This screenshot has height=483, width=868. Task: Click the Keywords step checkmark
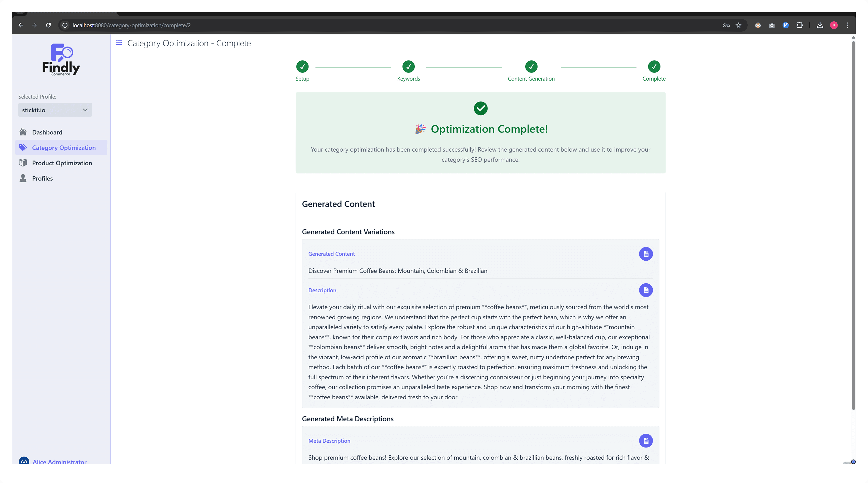tap(408, 67)
